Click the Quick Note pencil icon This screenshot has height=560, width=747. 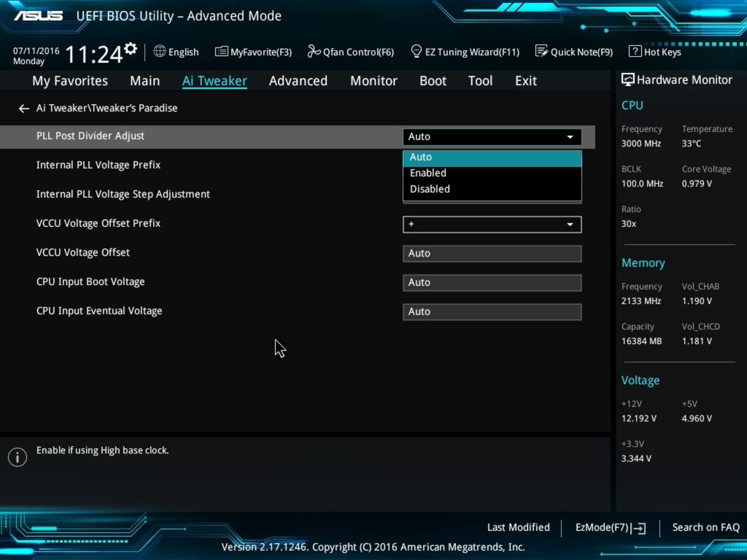(541, 52)
